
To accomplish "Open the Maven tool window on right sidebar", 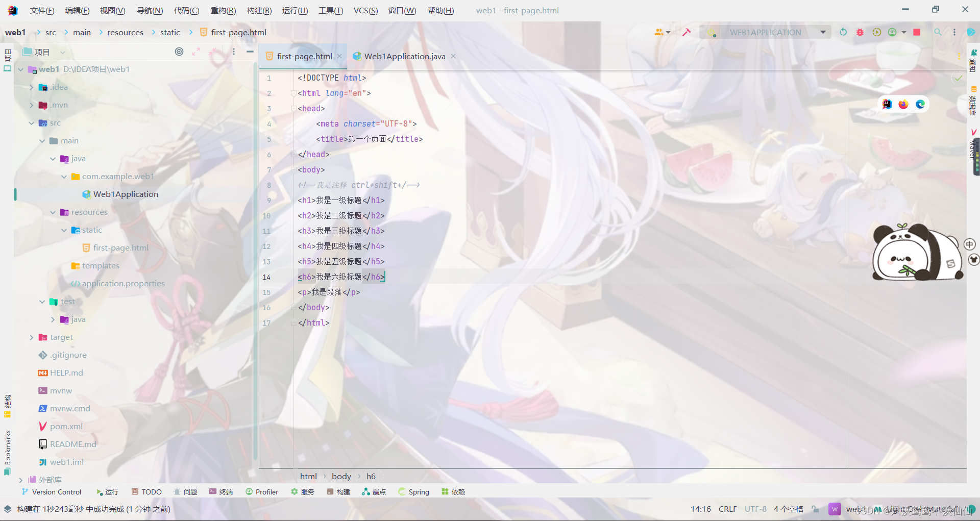I will point(973,144).
